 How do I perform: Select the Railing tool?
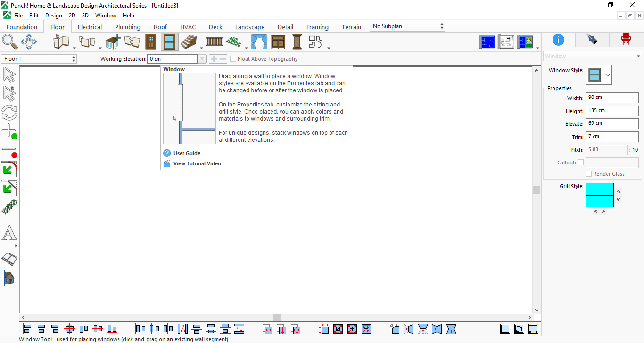[215, 42]
